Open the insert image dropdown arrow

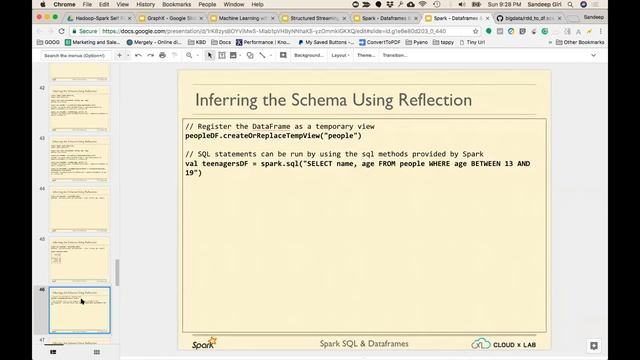[x=240, y=55]
